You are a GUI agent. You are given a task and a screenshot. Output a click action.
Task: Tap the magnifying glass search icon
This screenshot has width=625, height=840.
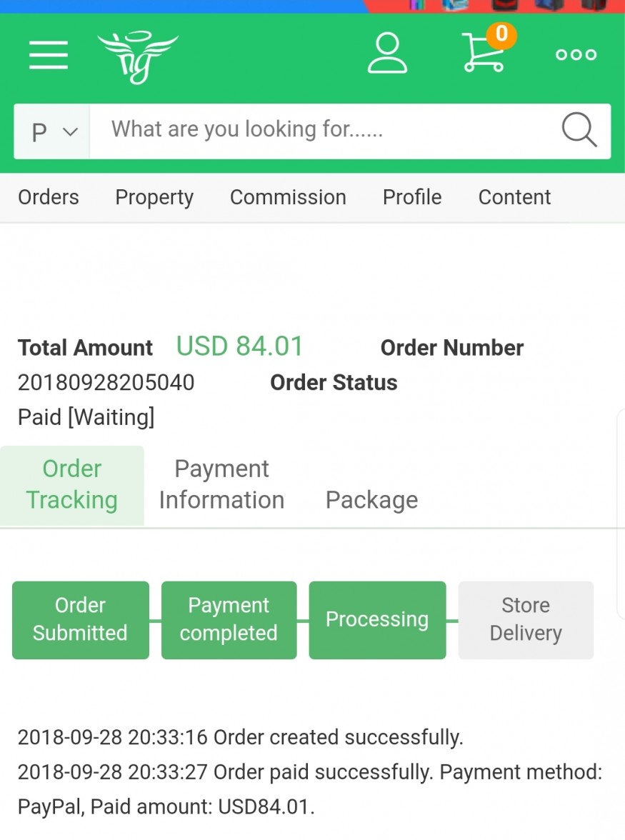579,131
